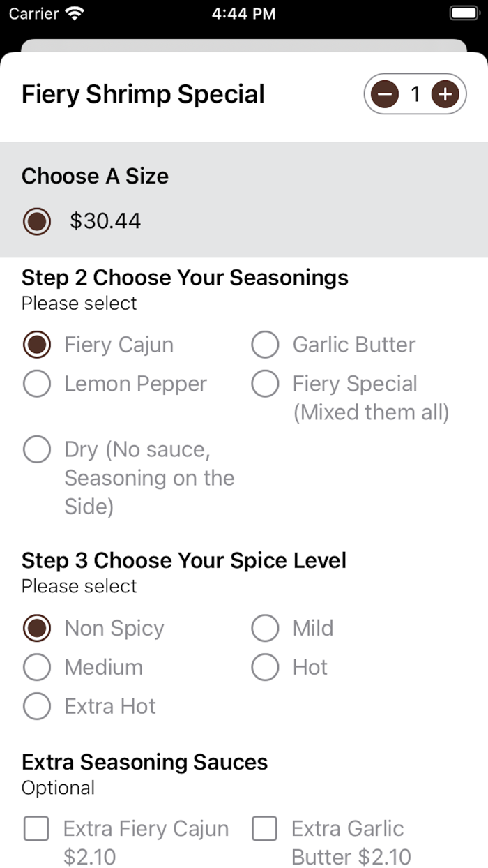Tap the battery indicator icon

[x=462, y=13]
